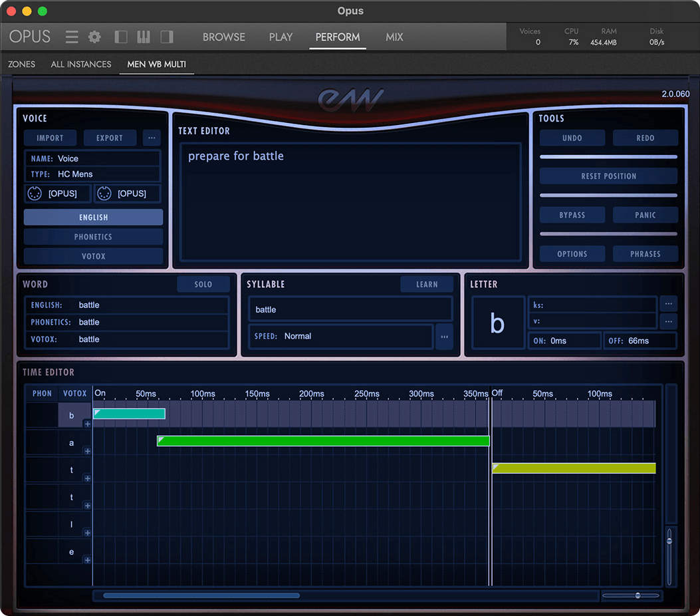
Task: Click the VOTOX word field 'battle'
Action: [x=126, y=339]
